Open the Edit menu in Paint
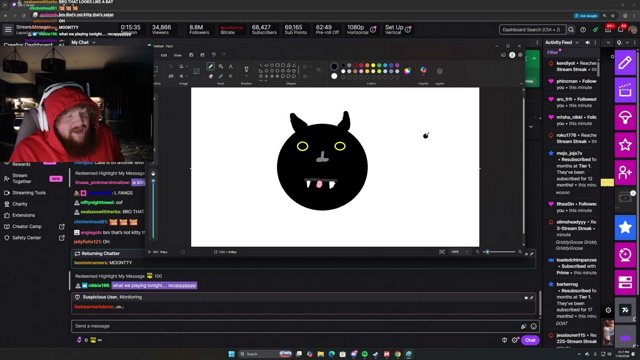 click(164, 55)
